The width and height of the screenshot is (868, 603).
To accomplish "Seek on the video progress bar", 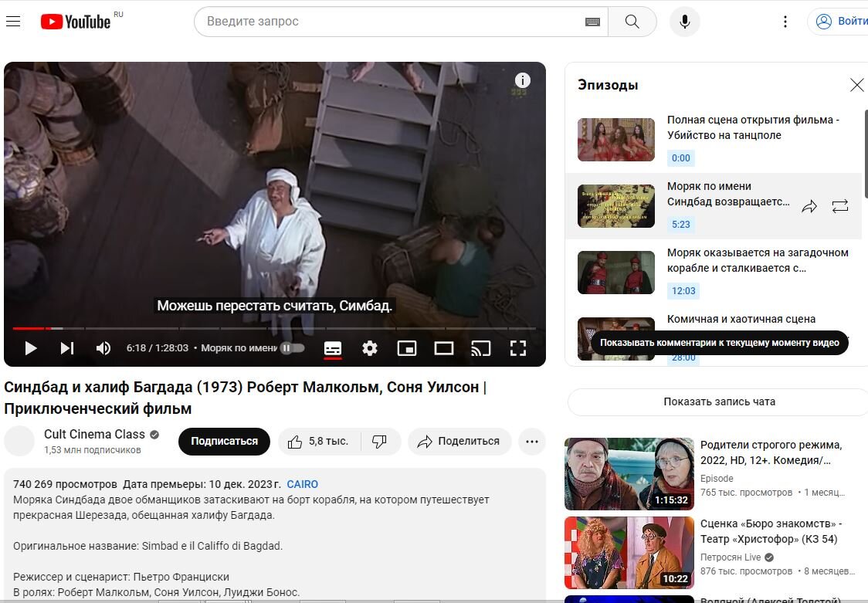I will tap(274, 329).
